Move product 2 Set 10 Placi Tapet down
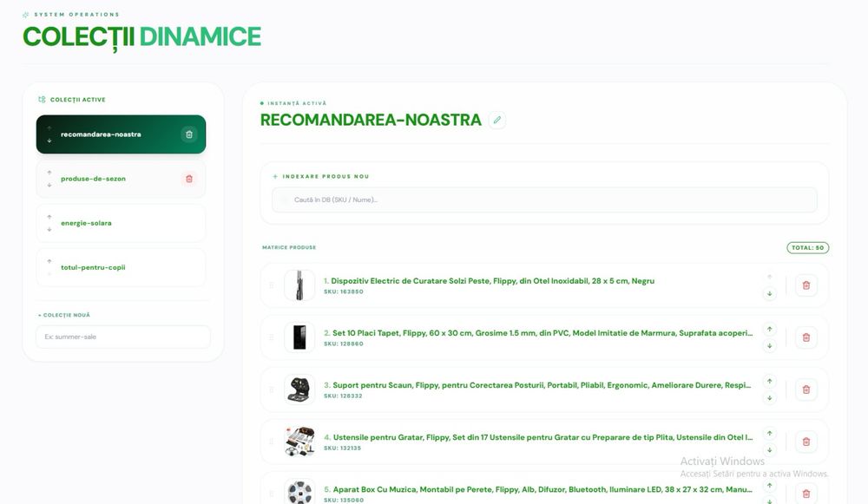 (x=769, y=346)
